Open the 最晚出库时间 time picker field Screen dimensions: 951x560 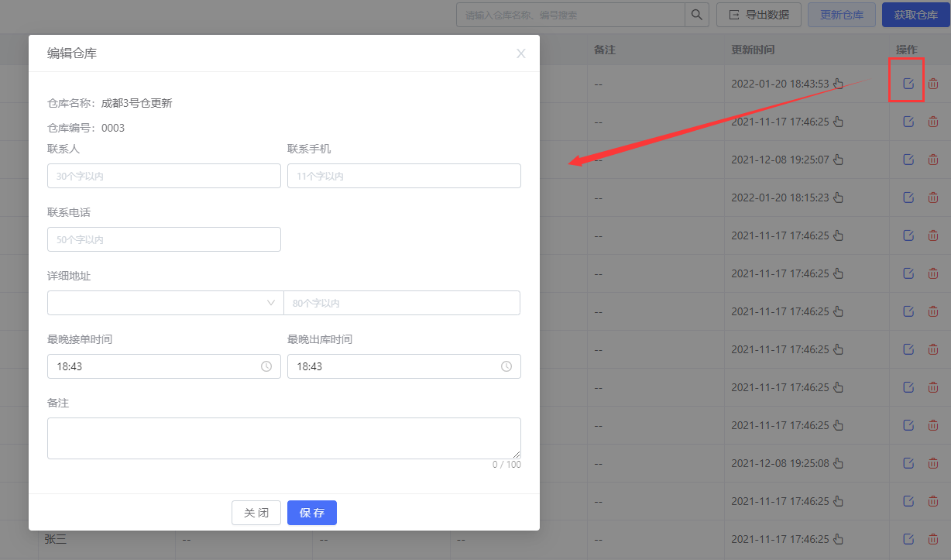[x=404, y=366]
